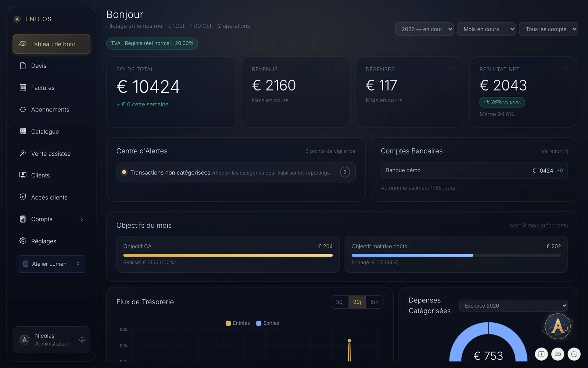Open the floating golden A assistant orb
The height and width of the screenshot is (368, 588).
(x=558, y=326)
